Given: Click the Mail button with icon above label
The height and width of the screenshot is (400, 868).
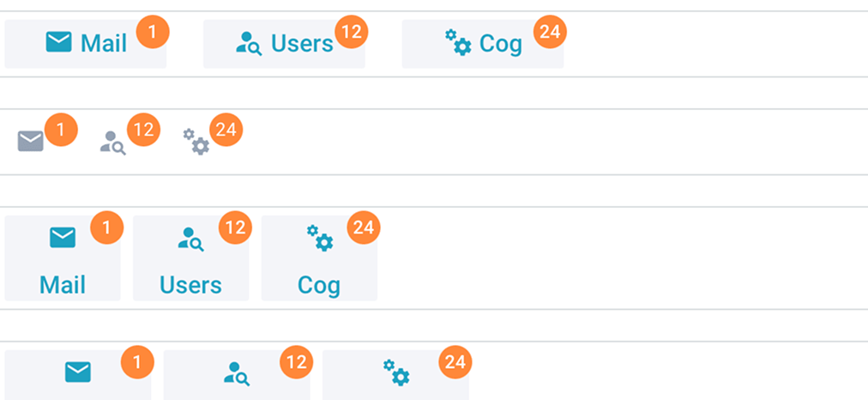Looking at the screenshot, I should coord(63,258).
